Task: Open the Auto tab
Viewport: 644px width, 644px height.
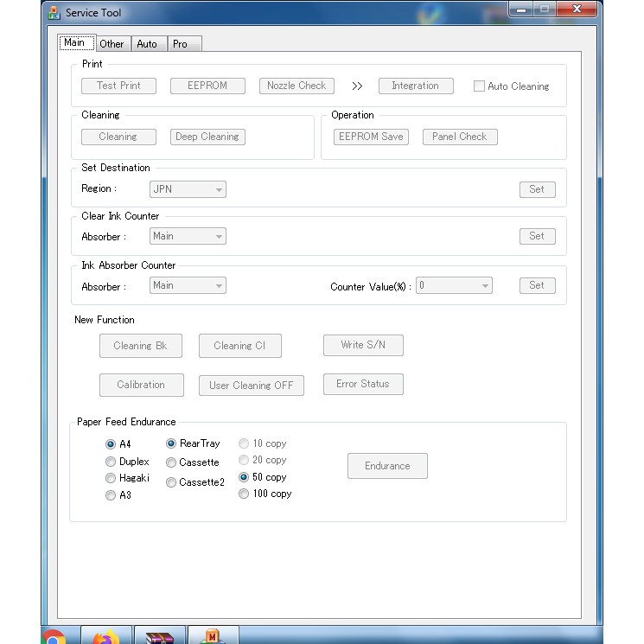Action: tap(147, 43)
